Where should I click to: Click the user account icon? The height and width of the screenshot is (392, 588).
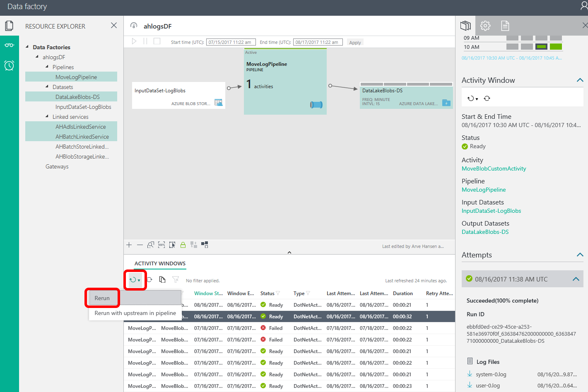tap(584, 6)
